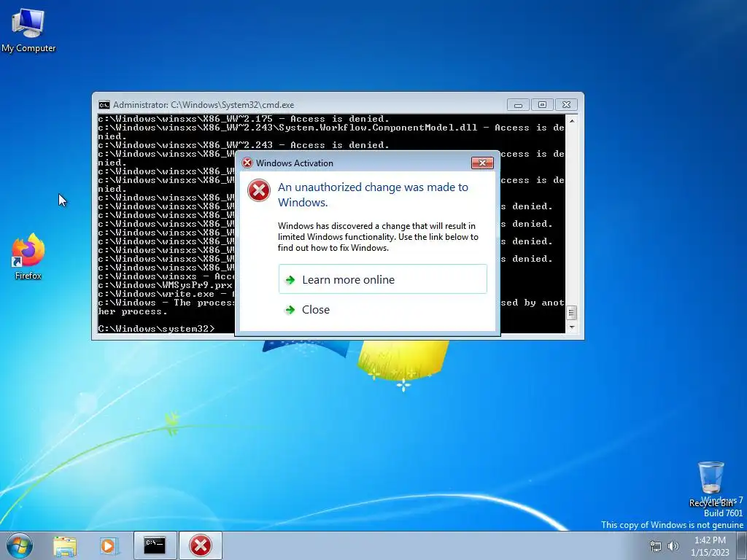Close the Administrator cmd.exe window
Viewport: 747px width, 560px height.
pos(566,105)
